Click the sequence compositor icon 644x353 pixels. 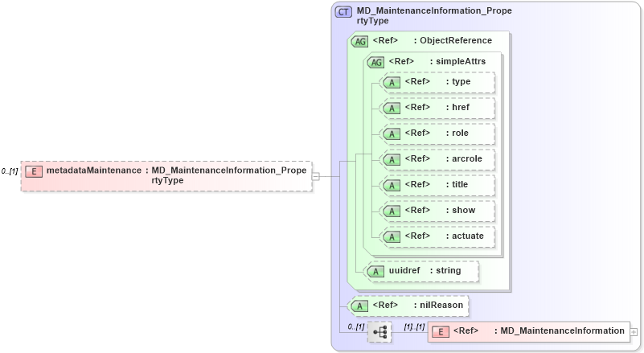[x=379, y=331]
